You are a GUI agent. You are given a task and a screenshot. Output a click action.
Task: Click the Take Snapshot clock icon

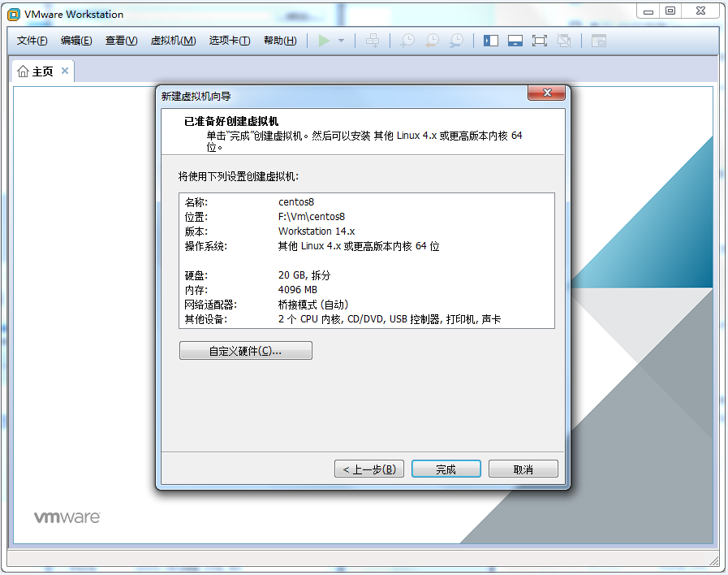click(x=407, y=41)
